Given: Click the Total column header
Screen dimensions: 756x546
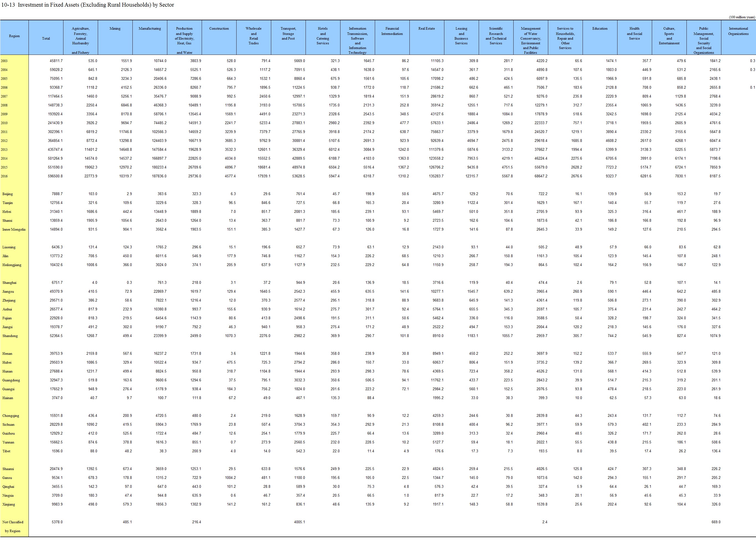Looking at the screenshot, I should [x=46, y=38].
